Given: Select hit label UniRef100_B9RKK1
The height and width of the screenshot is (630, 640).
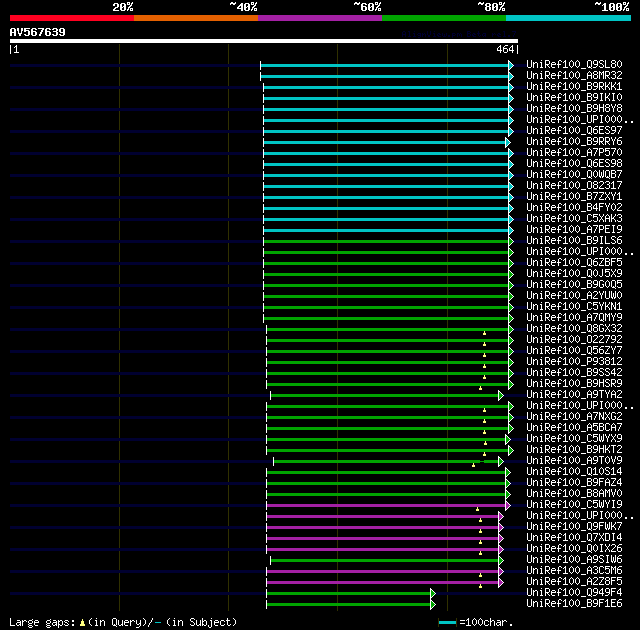Looking at the screenshot, I should point(574,87).
